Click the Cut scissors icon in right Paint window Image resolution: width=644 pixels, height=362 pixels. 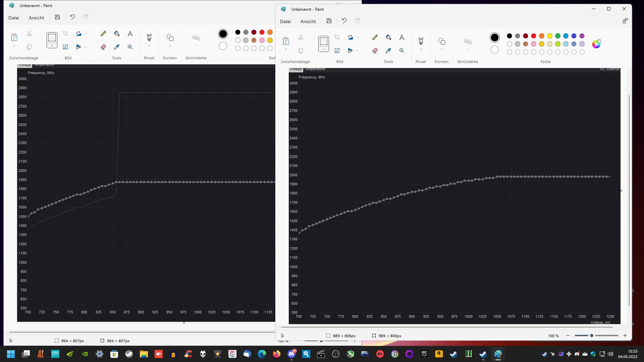click(301, 37)
